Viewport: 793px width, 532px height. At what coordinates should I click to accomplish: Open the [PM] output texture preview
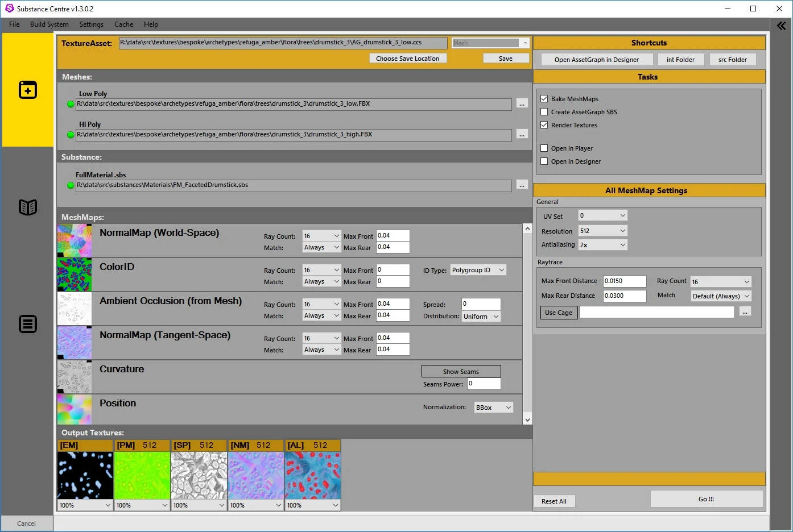click(142, 476)
